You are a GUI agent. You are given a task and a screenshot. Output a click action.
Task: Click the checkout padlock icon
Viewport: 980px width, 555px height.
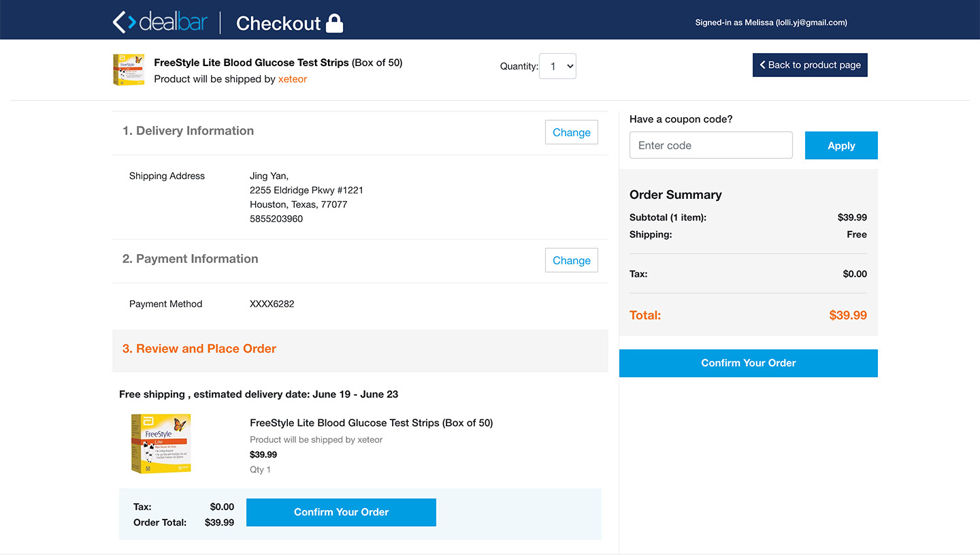334,23
